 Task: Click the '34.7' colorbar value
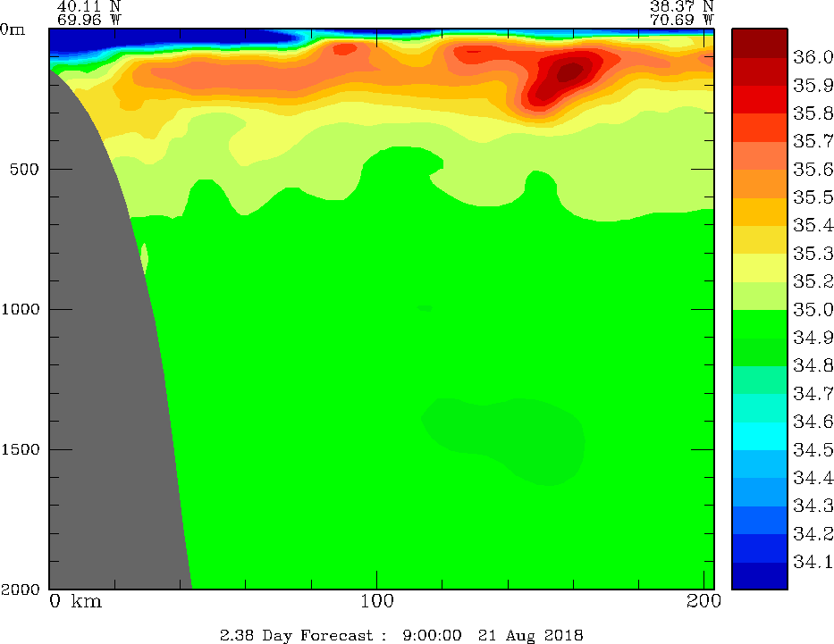point(813,394)
